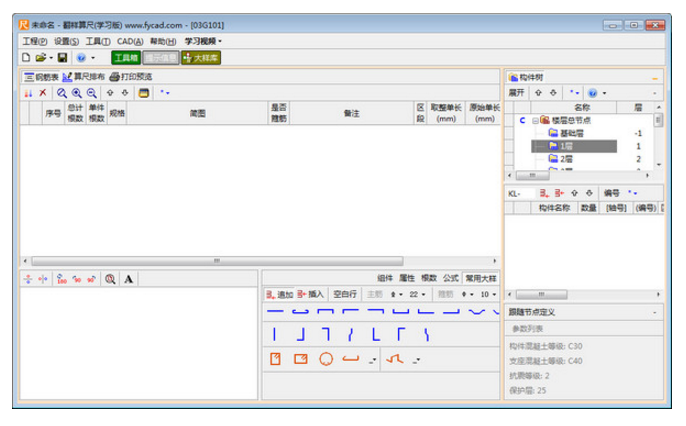
Task: Select the upward U-shaped bar icon
Action: [x=401, y=311]
